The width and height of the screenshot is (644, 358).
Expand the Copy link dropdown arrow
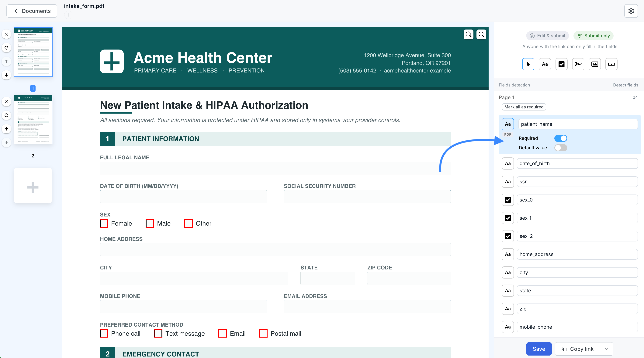pos(606,349)
